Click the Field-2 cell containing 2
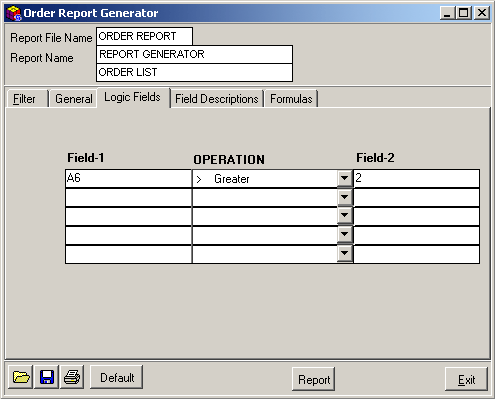Image resolution: width=495 pixels, height=399 pixels. (x=417, y=178)
